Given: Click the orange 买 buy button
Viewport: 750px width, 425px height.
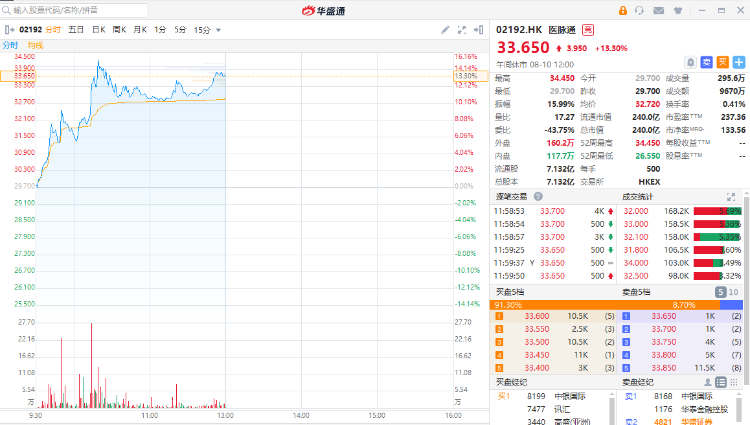Looking at the screenshot, I should [723, 62].
